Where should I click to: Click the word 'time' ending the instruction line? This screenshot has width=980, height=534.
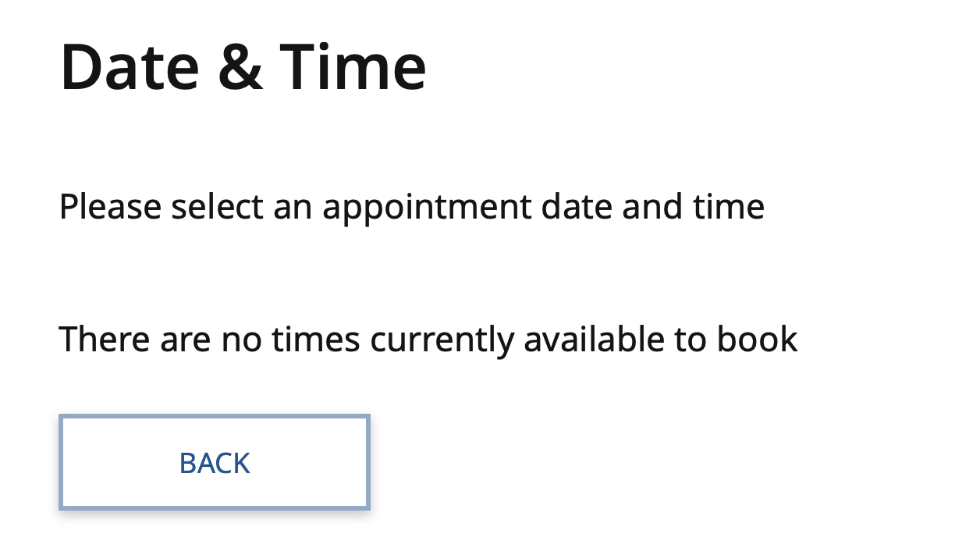tap(729, 208)
